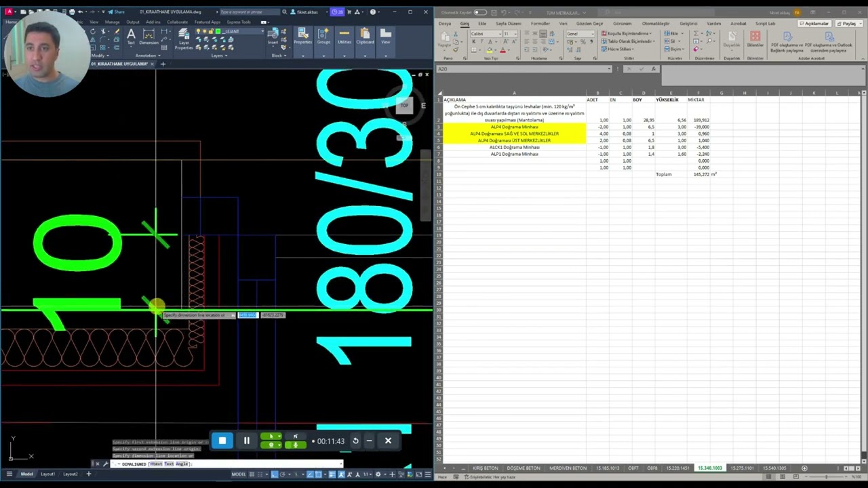868x488 pixels.
Task: Open the AutoCAD Express Tools tab
Action: coord(239,22)
